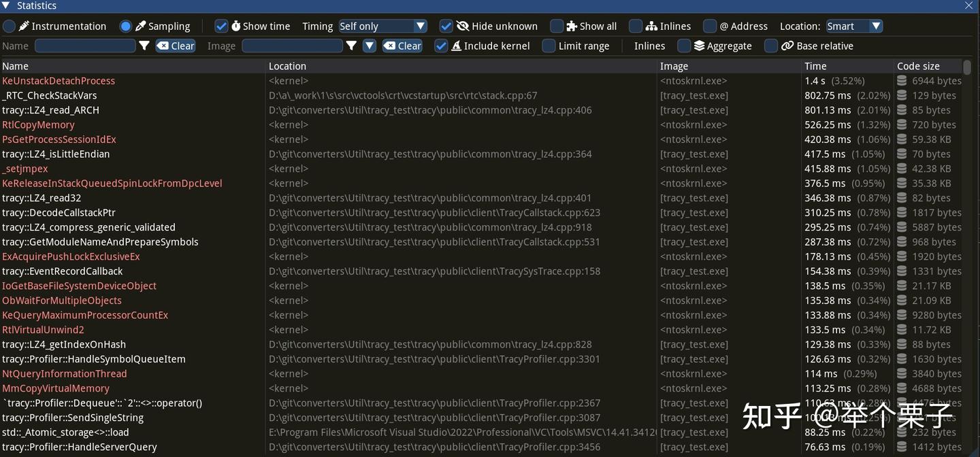
Task: Select the IoGetBaseFileSystemDeviceObject symbol
Action: (x=79, y=286)
